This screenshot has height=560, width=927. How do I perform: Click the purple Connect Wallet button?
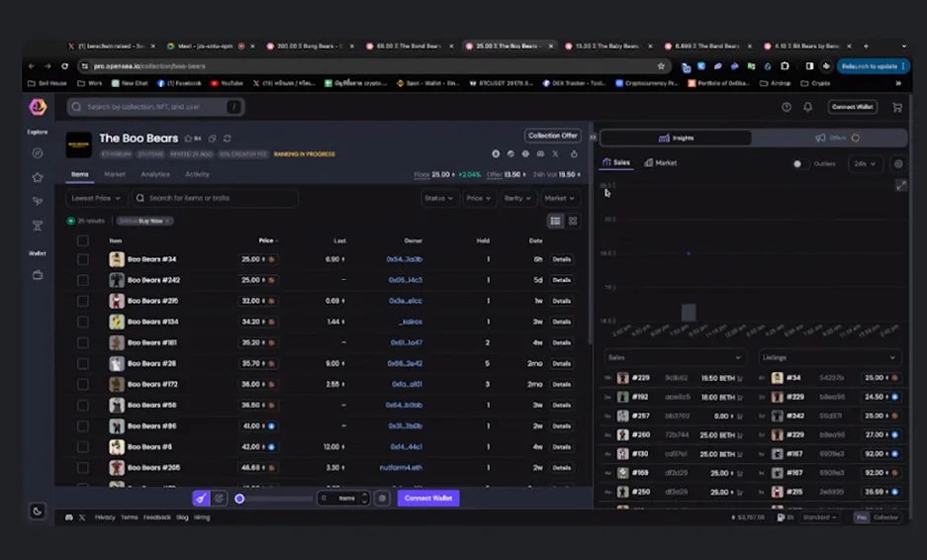428,499
